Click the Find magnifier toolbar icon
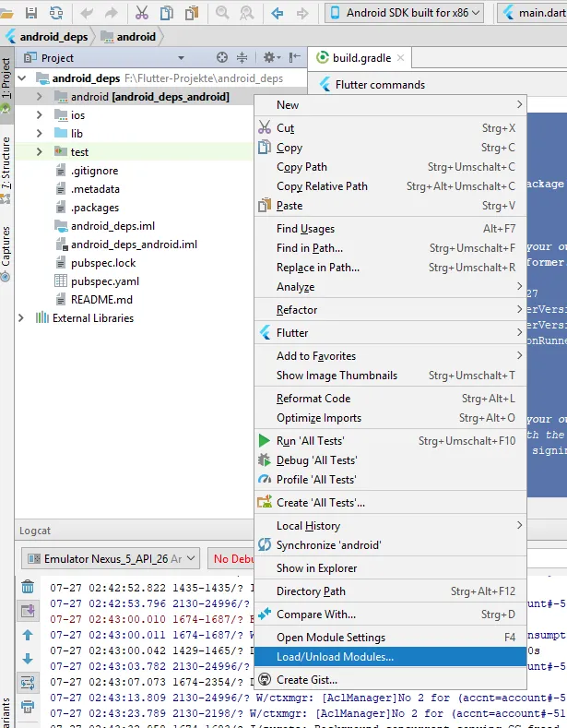Image resolution: width=567 pixels, height=728 pixels. 222,13
